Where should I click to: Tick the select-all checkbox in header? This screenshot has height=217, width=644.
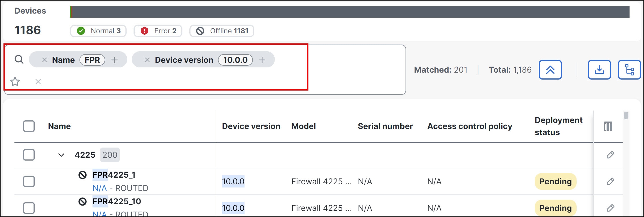click(x=29, y=126)
